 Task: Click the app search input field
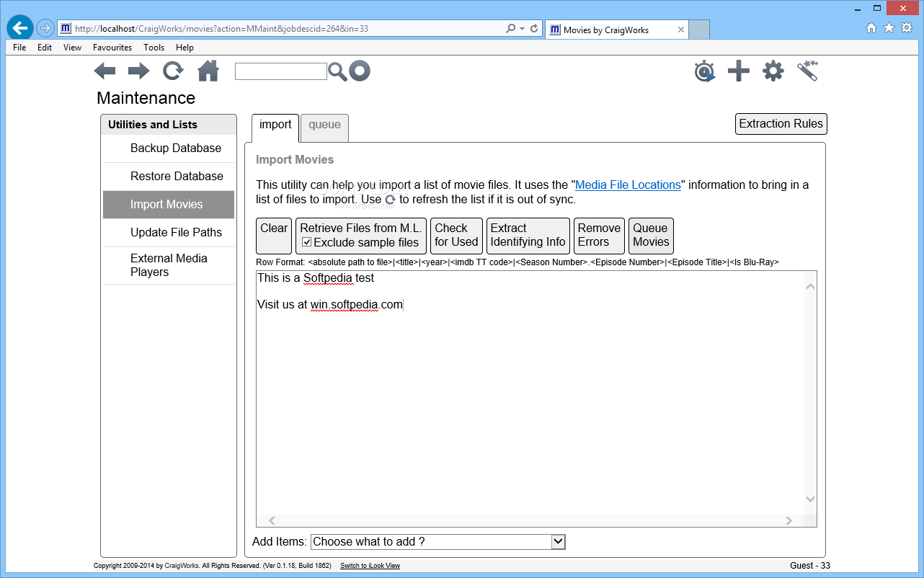[x=281, y=71]
